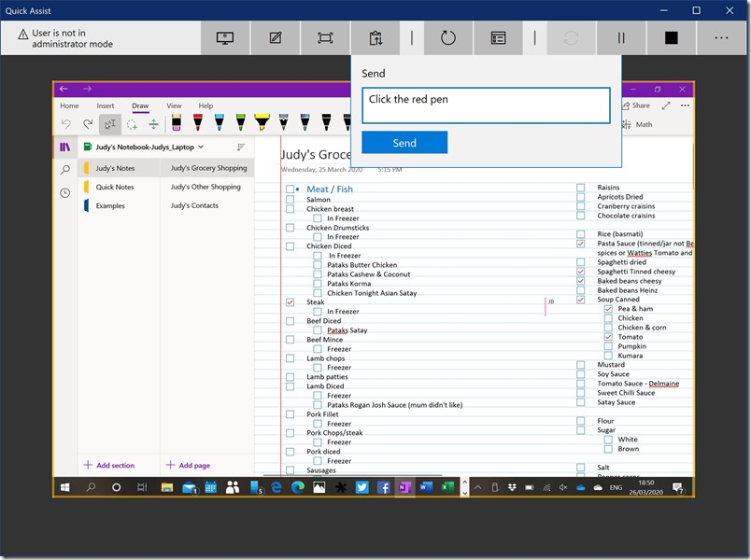751x560 pixels.
Task: Open recent notes clock icon
Action: (64, 193)
